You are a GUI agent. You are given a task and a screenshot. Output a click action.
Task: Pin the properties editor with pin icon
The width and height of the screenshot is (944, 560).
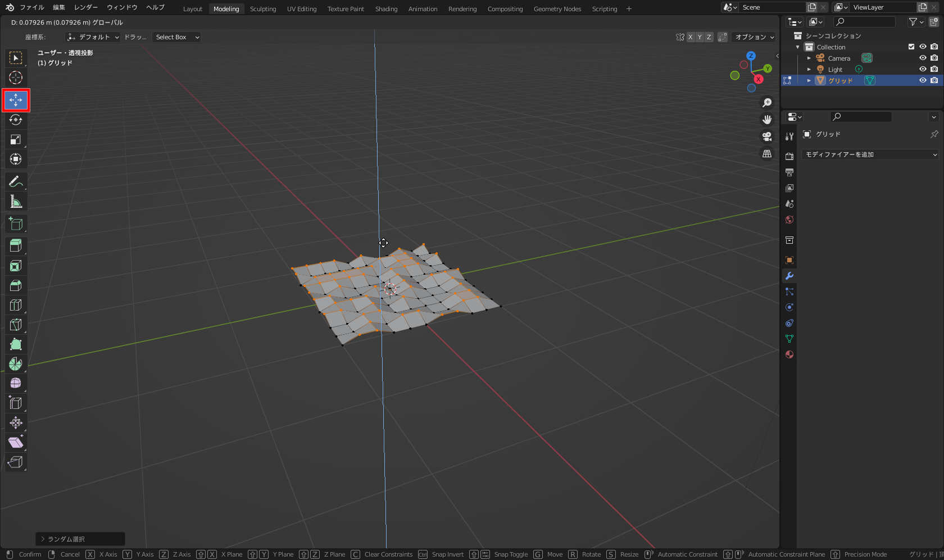point(934,134)
